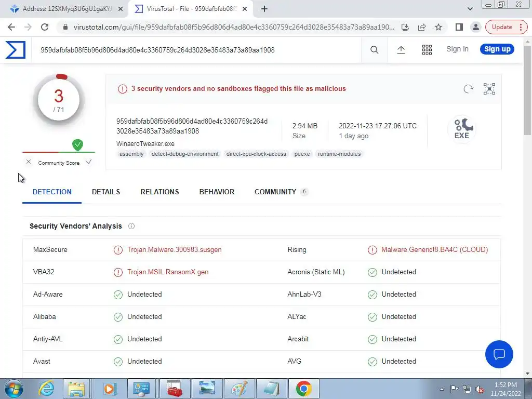Image resolution: width=532 pixels, height=399 pixels.
Task: Open the similarity graph icon
Action: click(x=489, y=89)
